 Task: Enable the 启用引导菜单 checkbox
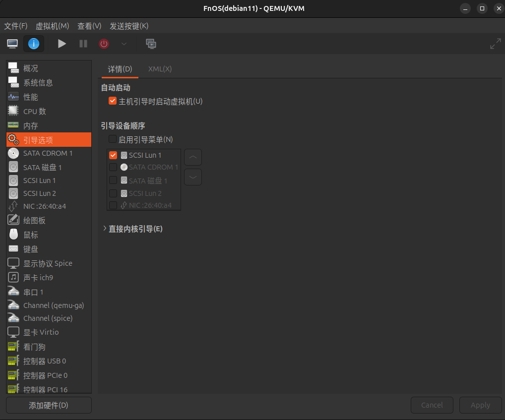tap(113, 139)
